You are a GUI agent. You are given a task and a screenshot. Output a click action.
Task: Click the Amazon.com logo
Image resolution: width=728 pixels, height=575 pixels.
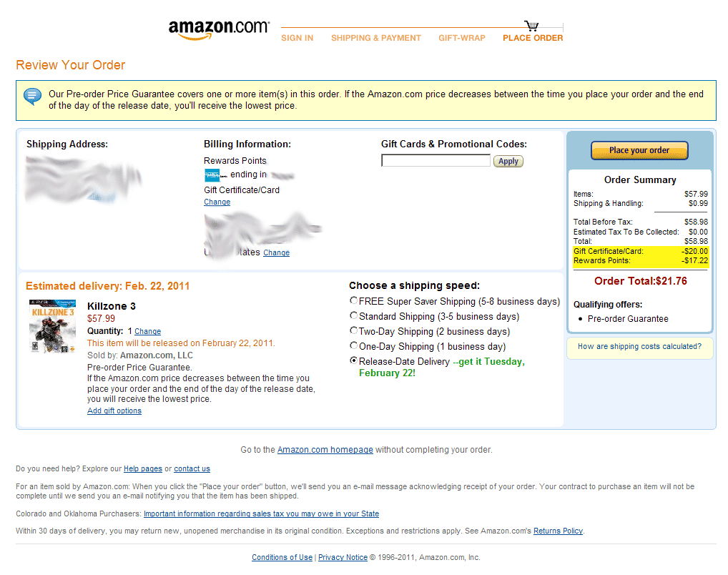[219, 30]
